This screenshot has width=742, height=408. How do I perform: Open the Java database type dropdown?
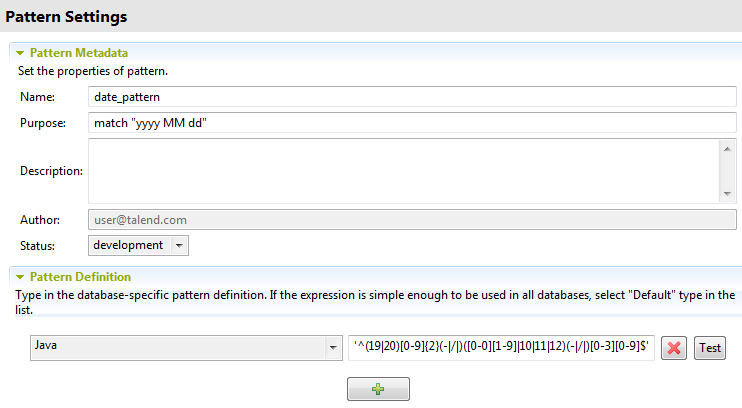(x=332, y=348)
